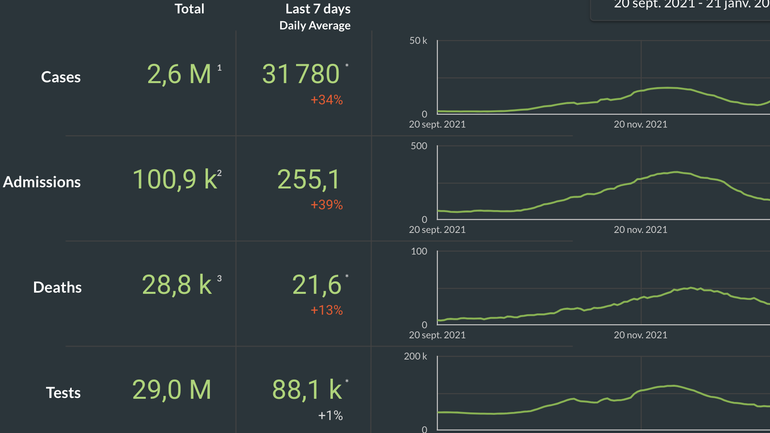Click the +1% tests change indicator
Image resolution: width=770 pixels, height=433 pixels.
tap(330, 415)
